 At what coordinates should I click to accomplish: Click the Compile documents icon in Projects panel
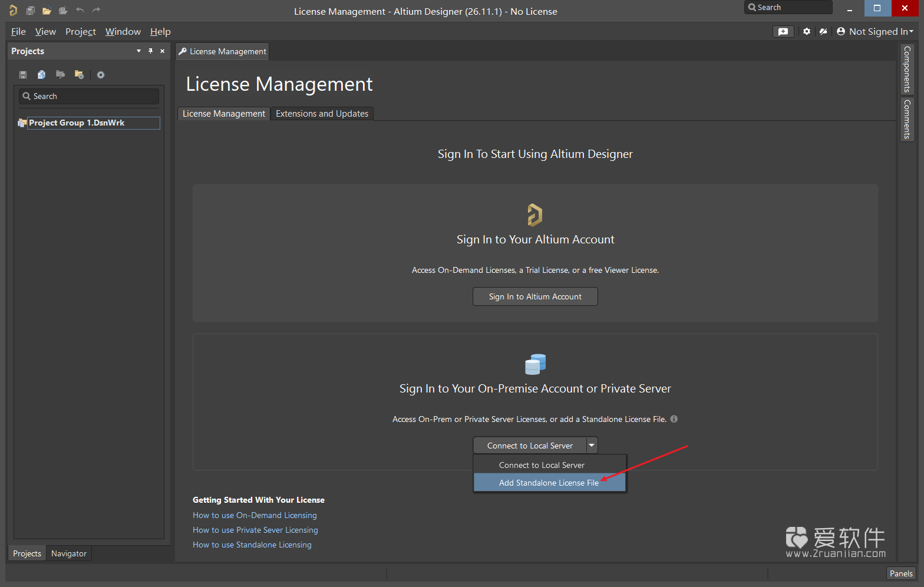(x=41, y=75)
